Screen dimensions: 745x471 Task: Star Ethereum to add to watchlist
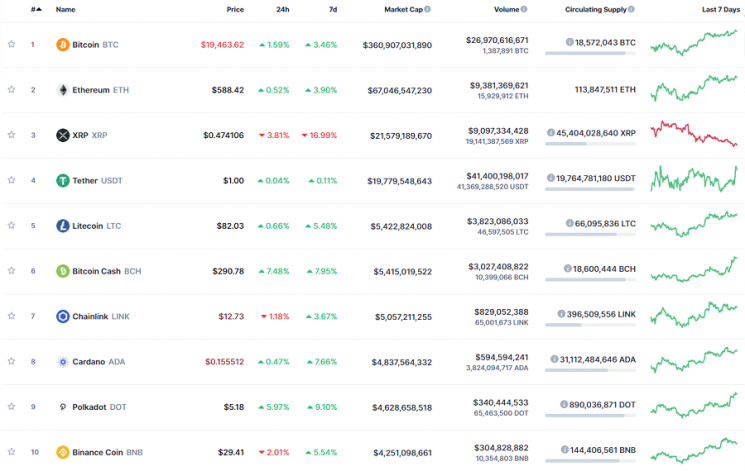click(x=11, y=89)
